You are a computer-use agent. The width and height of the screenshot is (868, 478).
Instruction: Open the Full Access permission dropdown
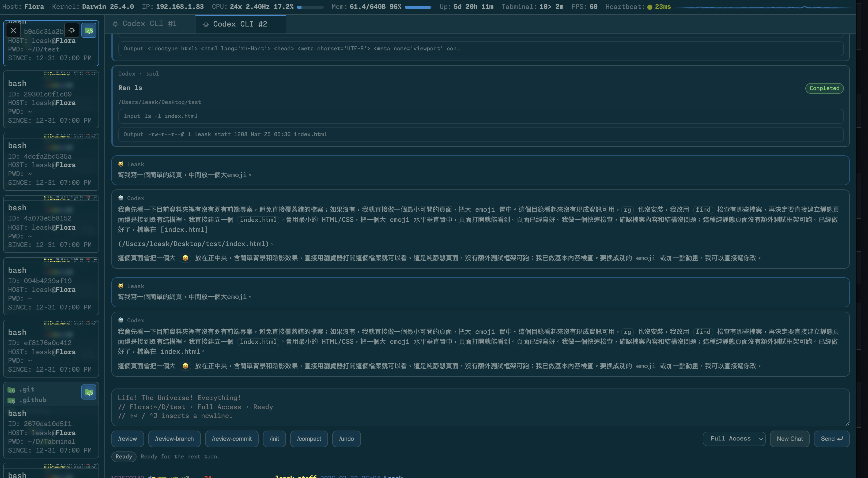(734, 439)
